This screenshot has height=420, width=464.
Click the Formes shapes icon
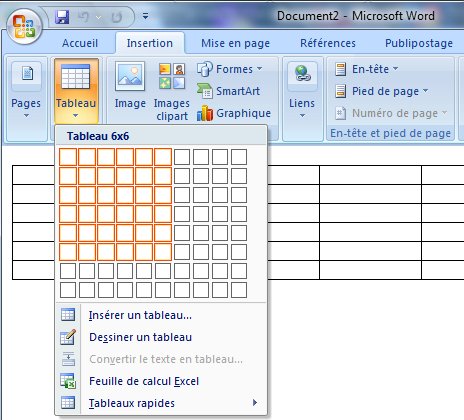(x=205, y=69)
